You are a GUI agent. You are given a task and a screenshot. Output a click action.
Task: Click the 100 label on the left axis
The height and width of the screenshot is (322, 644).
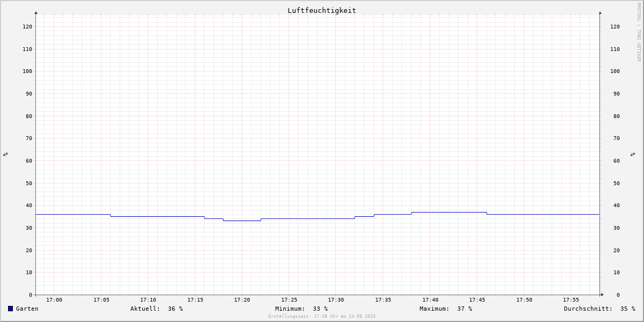pyautogui.click(x=27, y=71)
